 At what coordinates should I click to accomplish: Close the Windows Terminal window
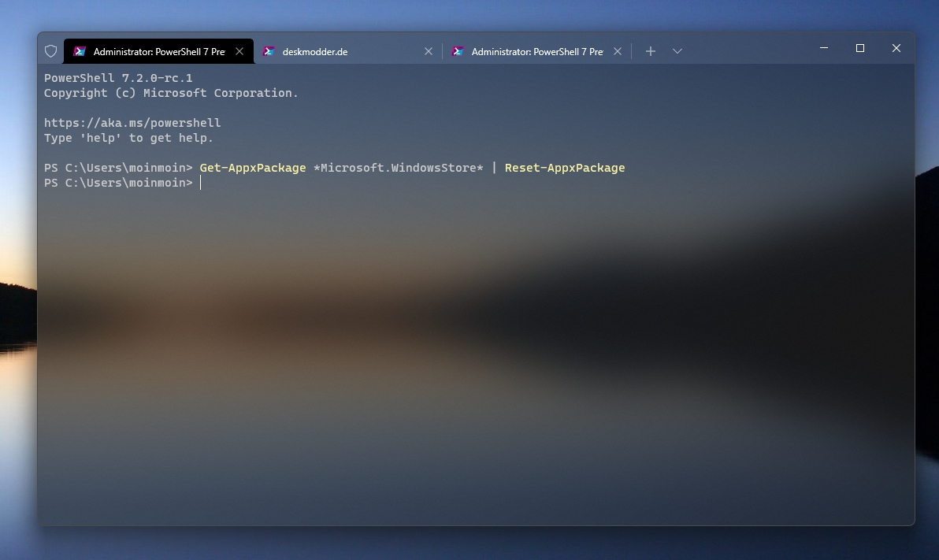point(896,48)
